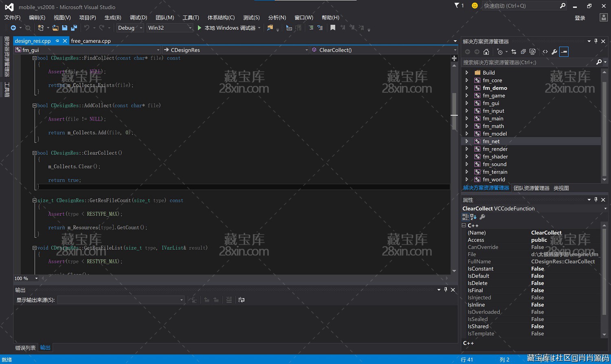Screen dimensions: 611x364
Task: Click the 登录 sign-in link
Action: click(x=580, y=18)
